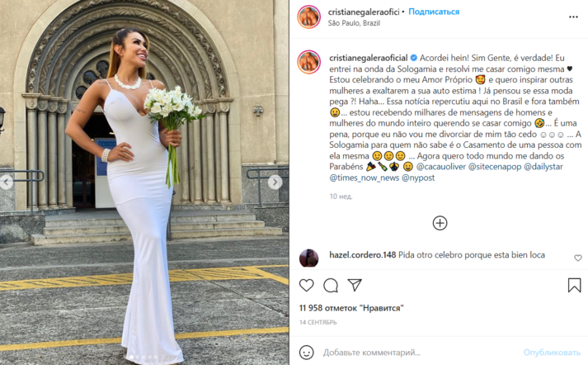The height and width of the screenshot is (365, 588).
Task: Open three-dot more options menu
Action: point(573,17)
